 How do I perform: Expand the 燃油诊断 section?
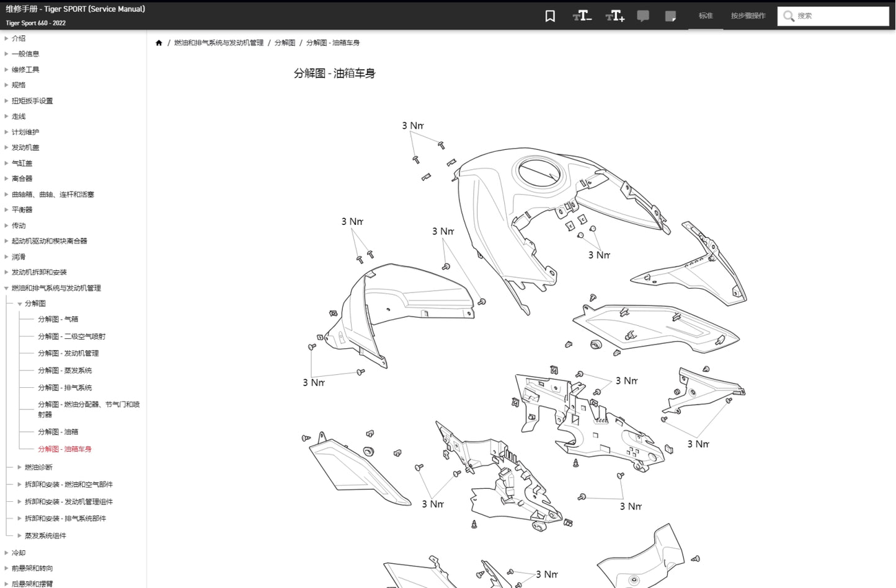[x=19, y=467]
